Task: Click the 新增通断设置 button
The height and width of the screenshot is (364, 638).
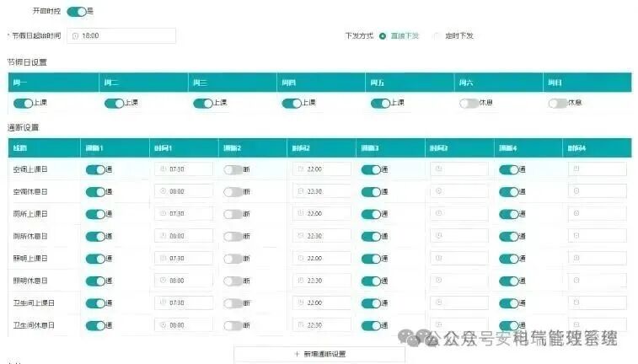Action: [319, 354]
